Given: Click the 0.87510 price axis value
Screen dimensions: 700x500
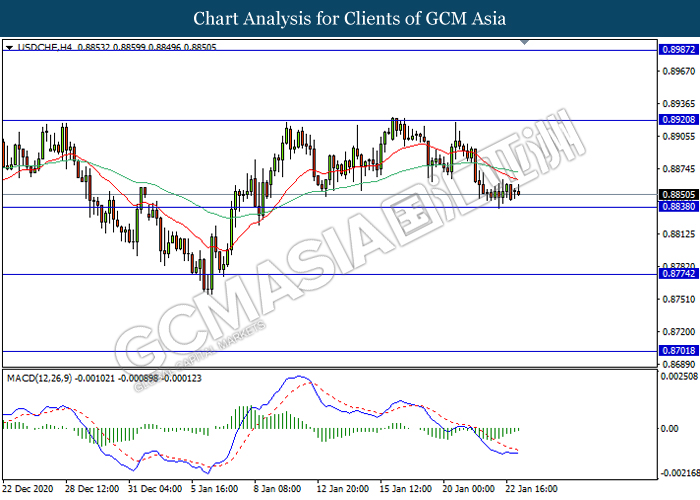Looking at the screenshot, I should (x=679, y=299).
